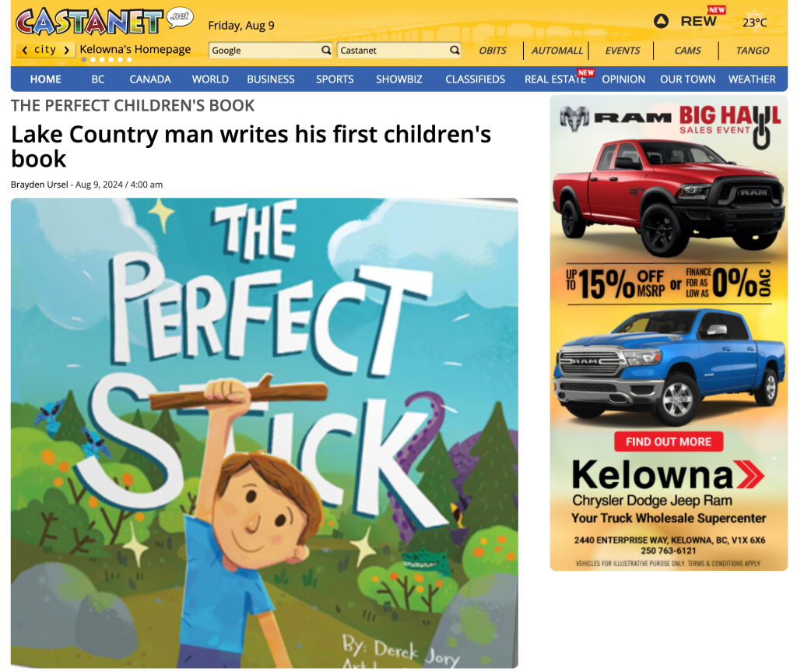Click the Castanet.net logo

pos(105,21)
